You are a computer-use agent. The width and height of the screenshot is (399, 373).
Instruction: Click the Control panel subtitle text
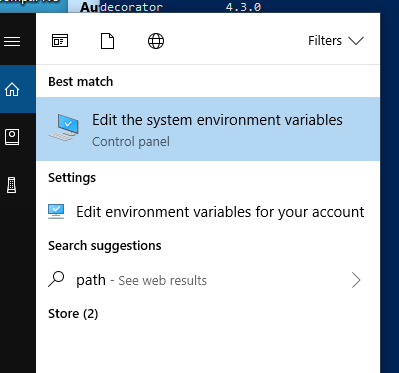click(131, 142)
